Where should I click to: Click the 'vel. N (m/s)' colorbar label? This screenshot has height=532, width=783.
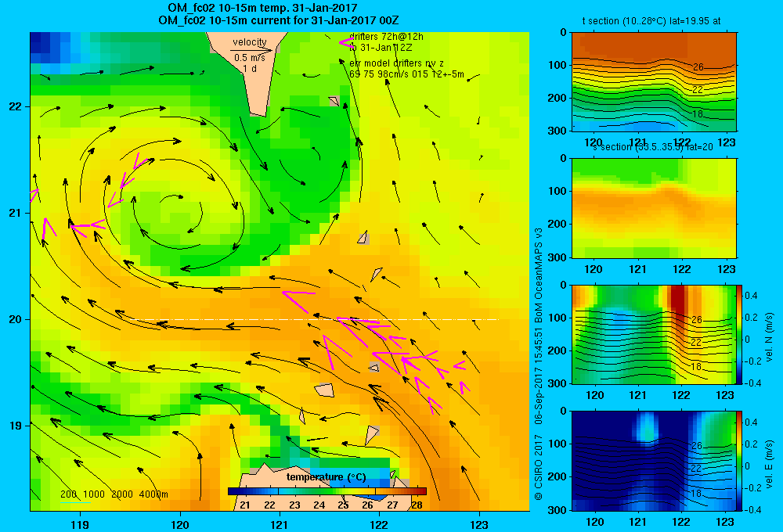tap(770, 337)
